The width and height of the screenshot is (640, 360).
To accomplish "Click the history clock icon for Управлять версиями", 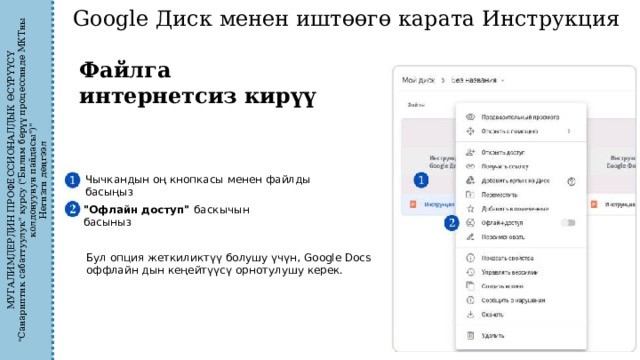I will (x=470, y=272).
